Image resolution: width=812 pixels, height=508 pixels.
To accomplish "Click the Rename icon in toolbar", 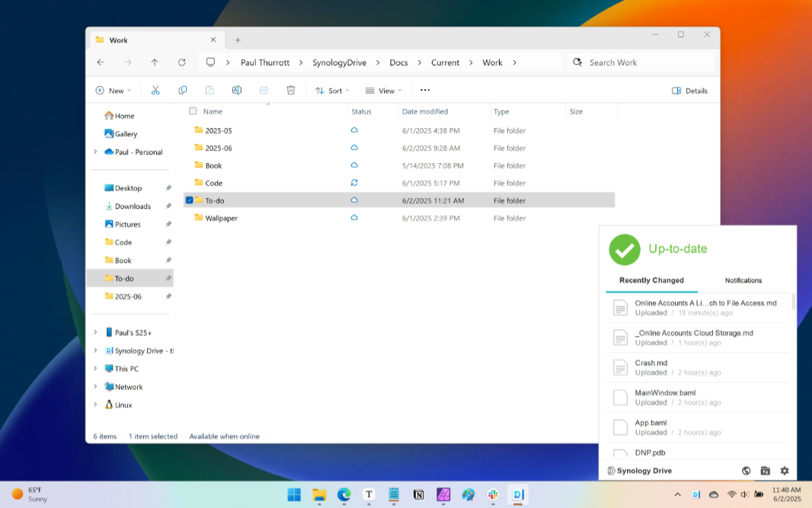I will 237,91.
